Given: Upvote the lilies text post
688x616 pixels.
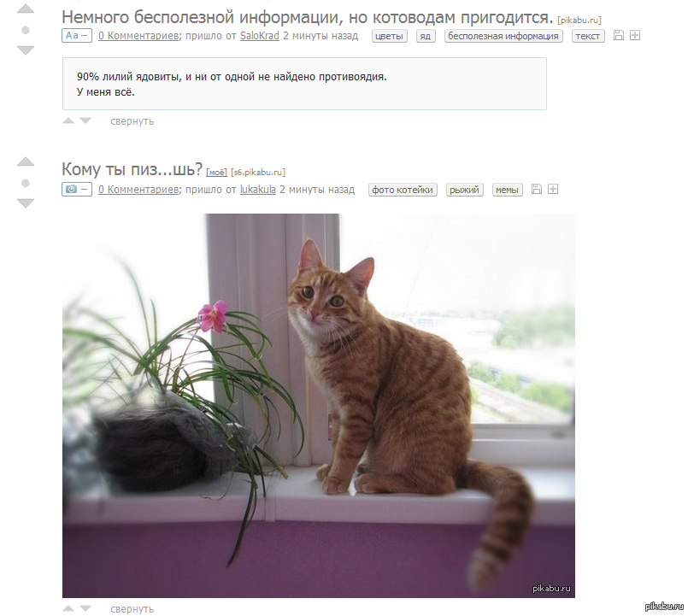Looking at the screenshot, I should pyautogui.click(x=26, y=9).
